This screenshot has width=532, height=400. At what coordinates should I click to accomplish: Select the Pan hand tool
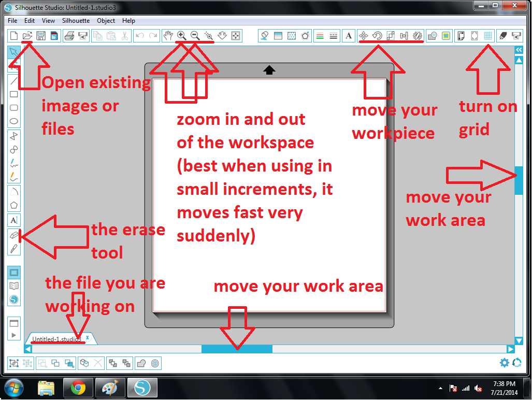(168, 36)
